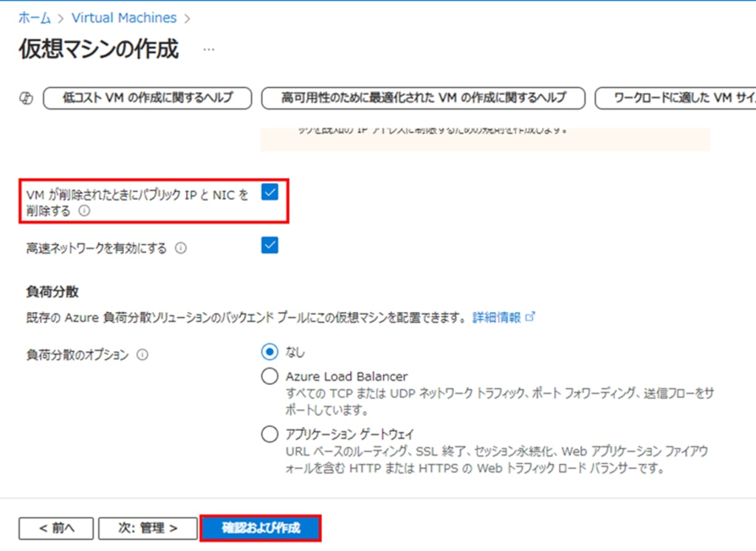The height and width of the screenshot is (551, 756).
Task: Show info icon for 負荷分散のオプション
Action: (x=142, y=355)
